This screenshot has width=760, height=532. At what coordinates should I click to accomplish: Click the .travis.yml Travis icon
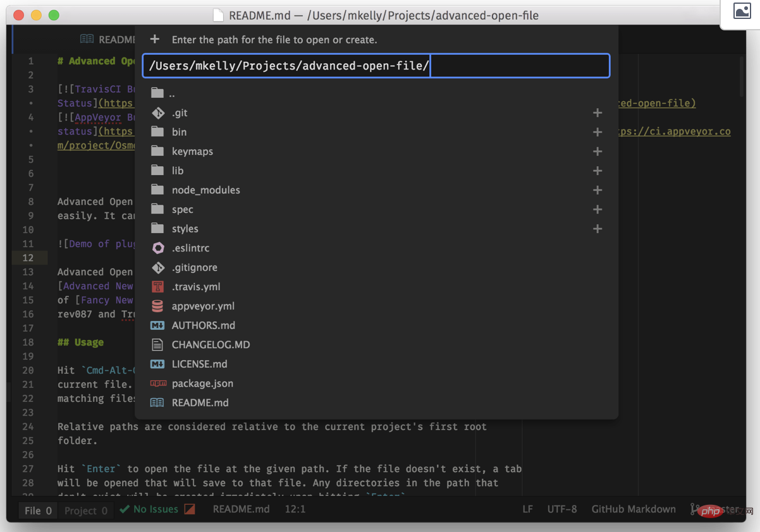pyautogui.click(x=158, y=287)
